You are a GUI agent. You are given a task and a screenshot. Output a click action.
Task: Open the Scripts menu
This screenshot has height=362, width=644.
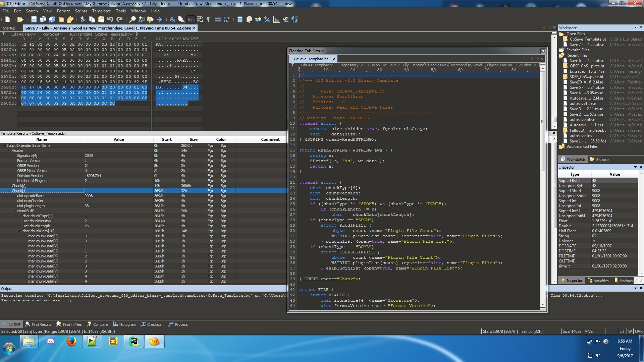pos(81,11)
